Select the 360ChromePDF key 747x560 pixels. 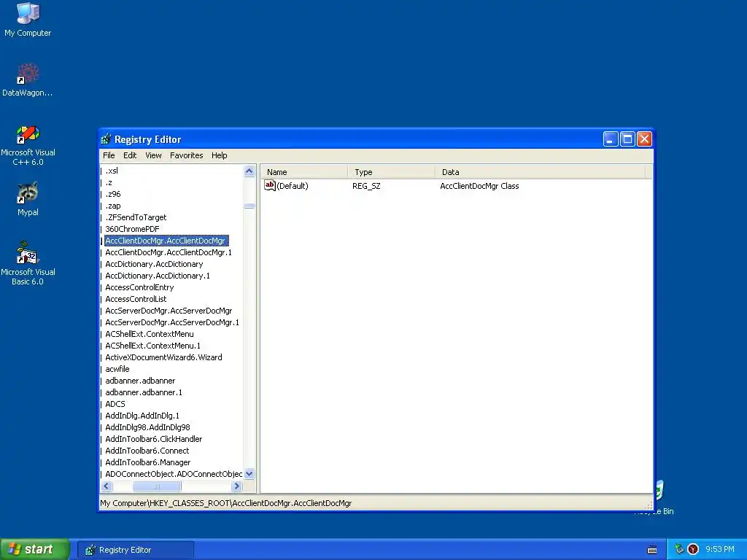[133, 229]
